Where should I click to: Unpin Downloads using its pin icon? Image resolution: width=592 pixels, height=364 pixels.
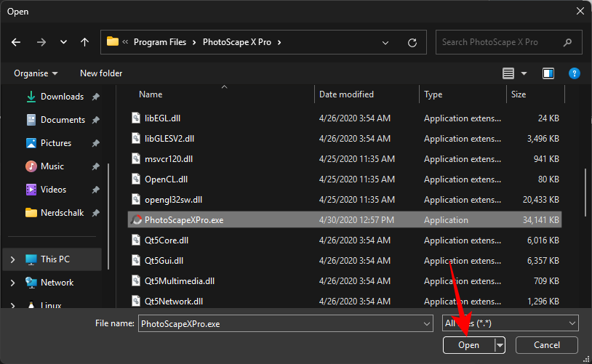tap(96, 97)
